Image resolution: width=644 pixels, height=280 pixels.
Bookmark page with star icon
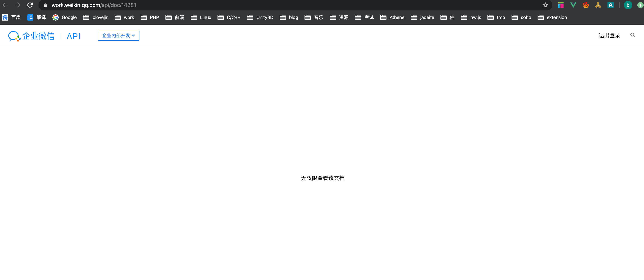[545, 5]
